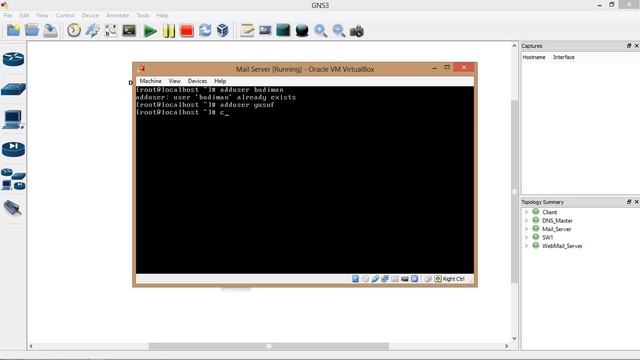Click the Zoom out magnifier

pyautogui.click(x=338, y=31)
